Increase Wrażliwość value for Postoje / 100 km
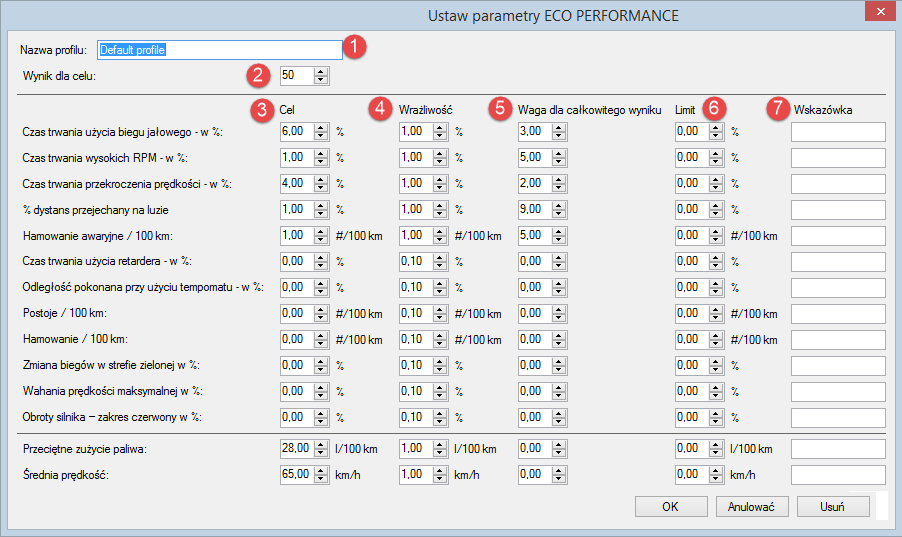This screenshot has height=537, width=902. (x=438, y=309)
